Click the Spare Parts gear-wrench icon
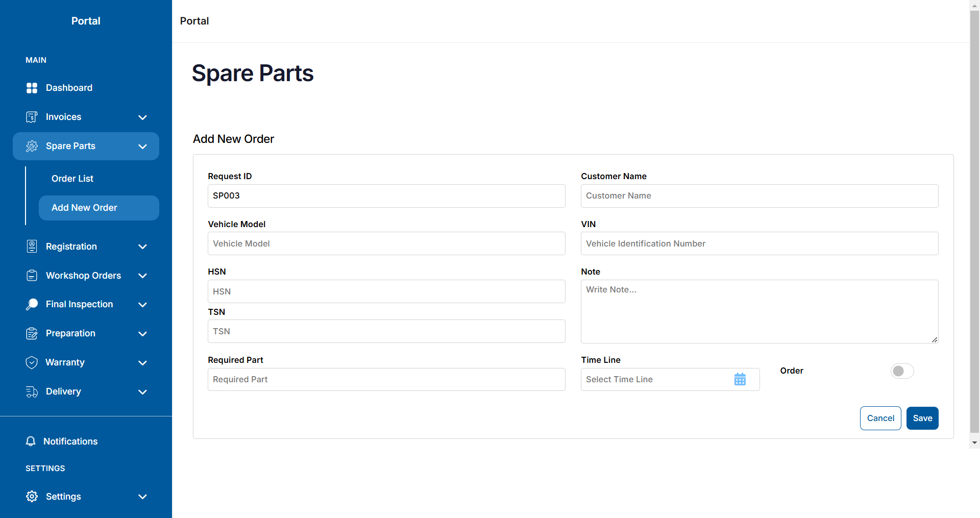The image size is (980, 518). (x=32, y=146)
